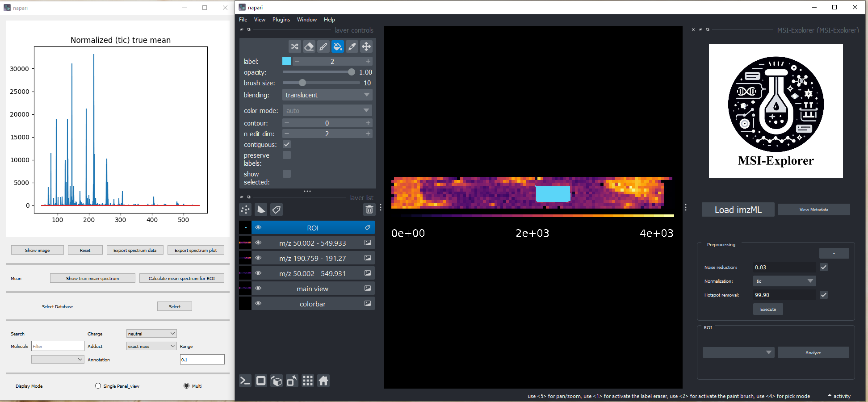
Task: Select Single Panel_view display mode
Action: click(x=98, y=386)
